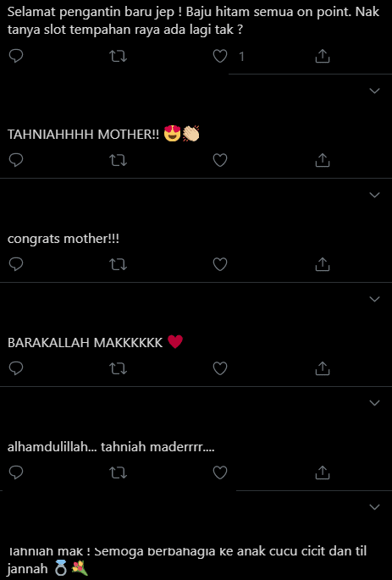
Task: Open options chevron above 'TAHNIAHHHH MOTHER!!'
Action: 374,91
